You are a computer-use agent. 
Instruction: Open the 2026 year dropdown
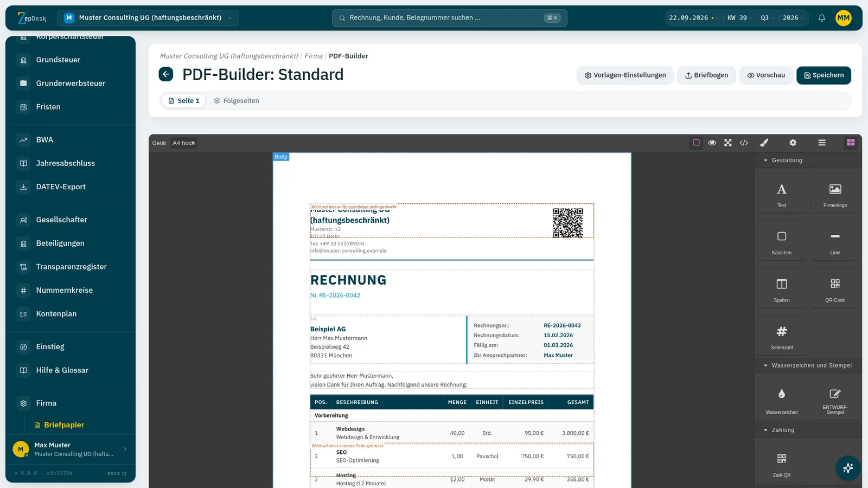(793, 18)
